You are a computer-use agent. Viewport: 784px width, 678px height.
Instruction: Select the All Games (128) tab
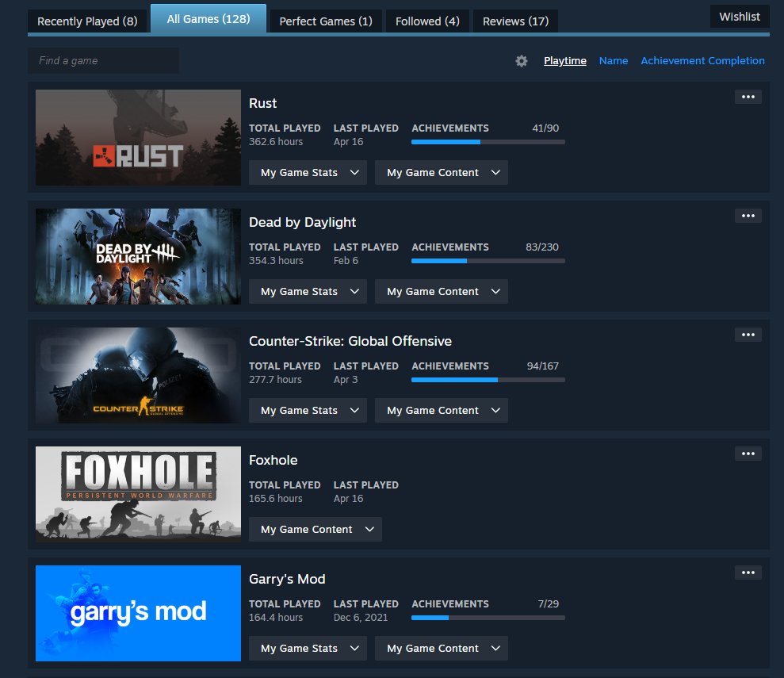(208, 19)
